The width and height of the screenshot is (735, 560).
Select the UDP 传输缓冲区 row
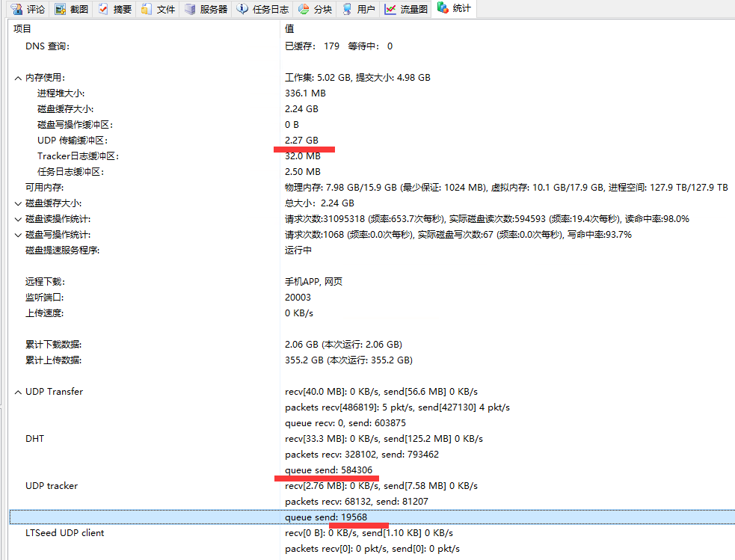[x=372, y=140]
